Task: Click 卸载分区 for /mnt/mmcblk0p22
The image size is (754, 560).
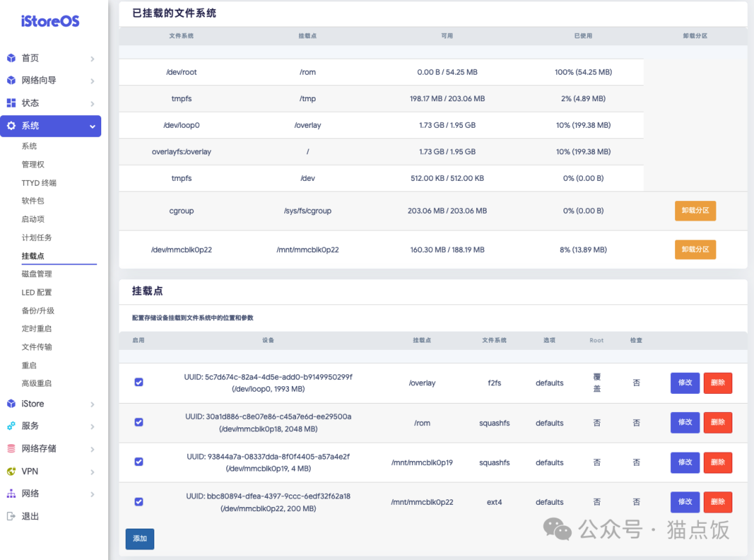Action: (x=695, y=249)
